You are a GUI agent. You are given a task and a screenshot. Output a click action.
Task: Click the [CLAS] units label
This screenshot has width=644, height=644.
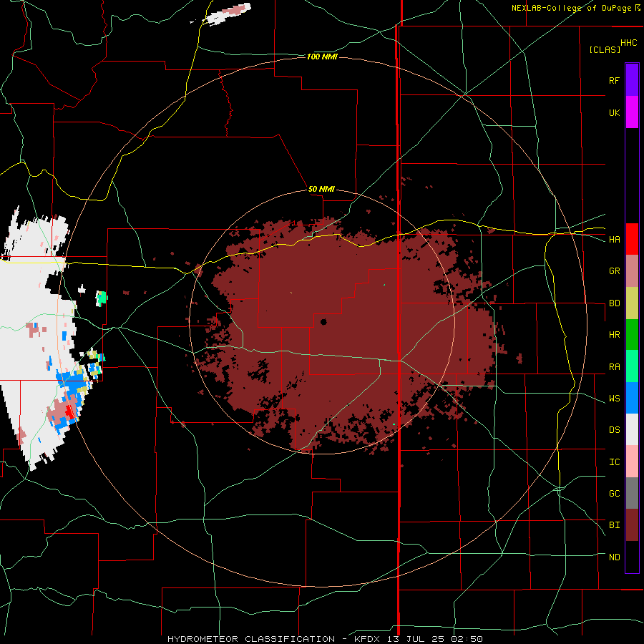[x=605, y=49]
